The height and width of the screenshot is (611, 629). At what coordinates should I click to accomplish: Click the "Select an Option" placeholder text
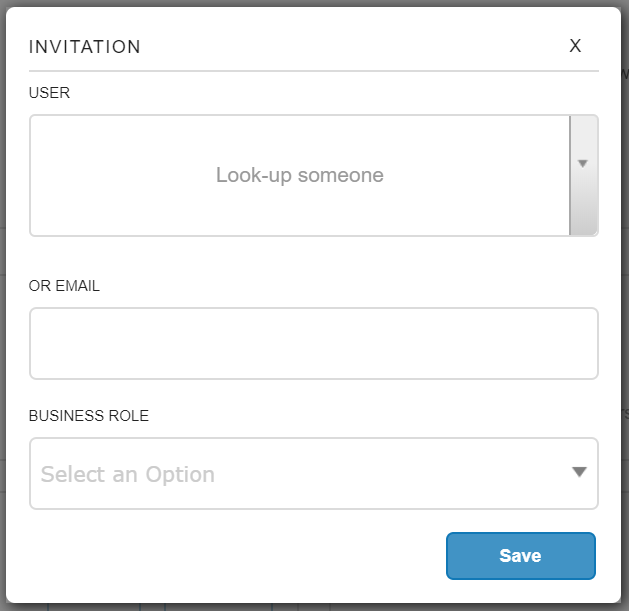tap(128, 474)
